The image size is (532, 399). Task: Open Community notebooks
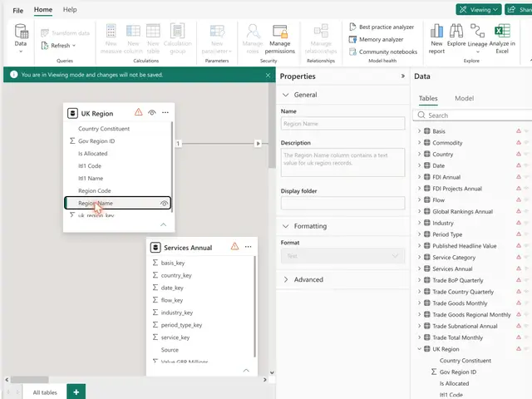coord(383,52)
